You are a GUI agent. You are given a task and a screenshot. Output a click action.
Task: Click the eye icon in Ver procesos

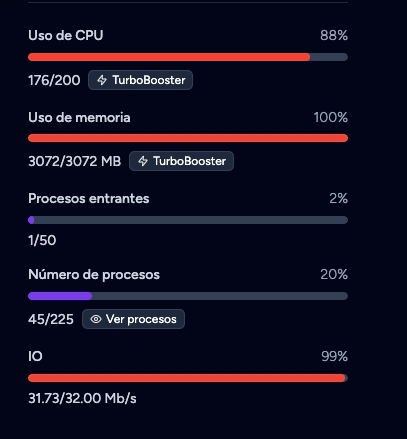tap(96, 319)
